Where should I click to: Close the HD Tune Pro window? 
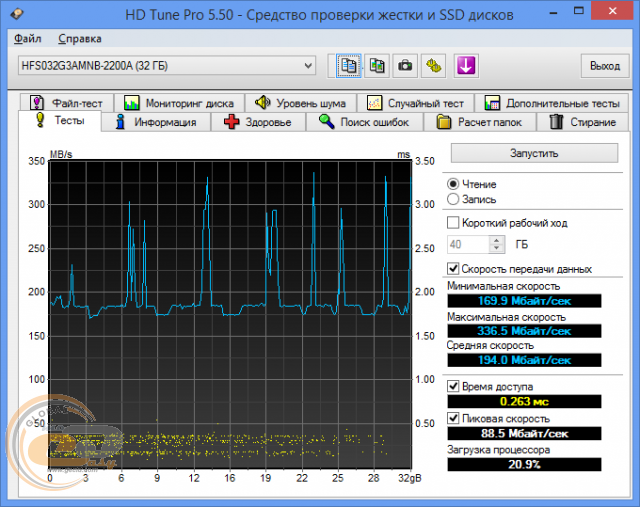pos(612,11)
